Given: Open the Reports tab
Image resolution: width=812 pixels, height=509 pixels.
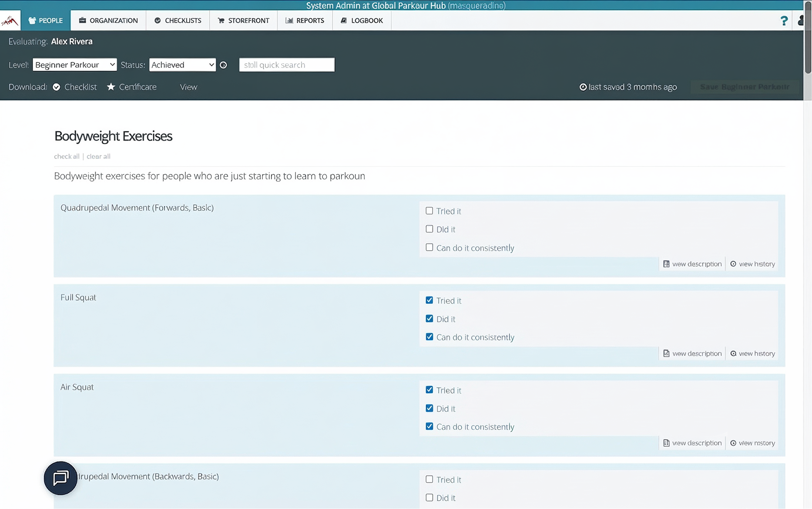Looking at the screenshot, I should coord(305,20).
